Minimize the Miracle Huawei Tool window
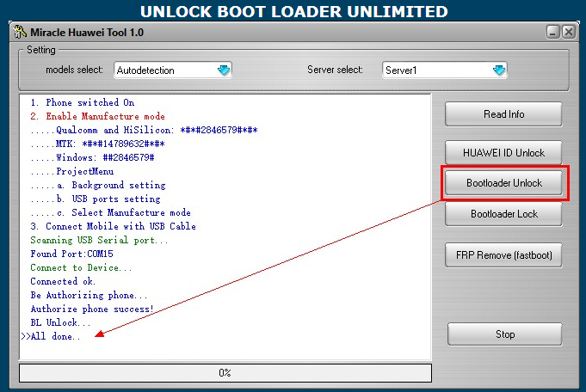This screenshot has width=586, height=392. pos(553,32)
